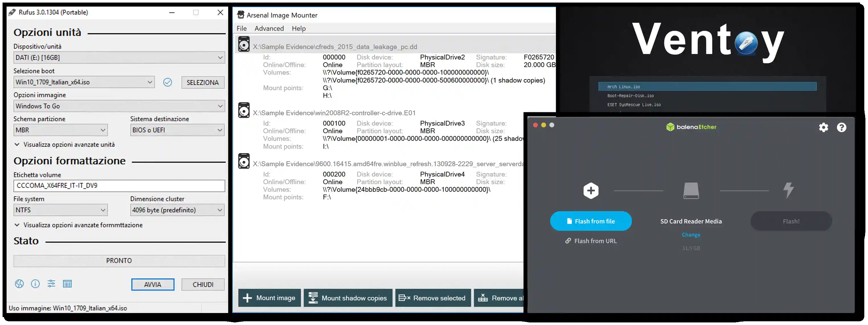The height and width of the screenshot is (325, 868).
Task: Open balenaEtcher settings gear
Action: (824, 127)
